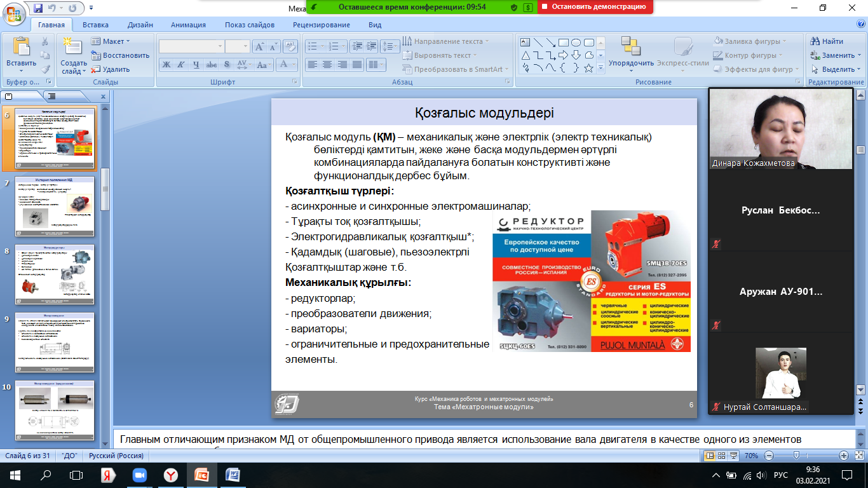868x488 pixels.
Task: Center the paragraph text
Action: [x=327, y=64]
